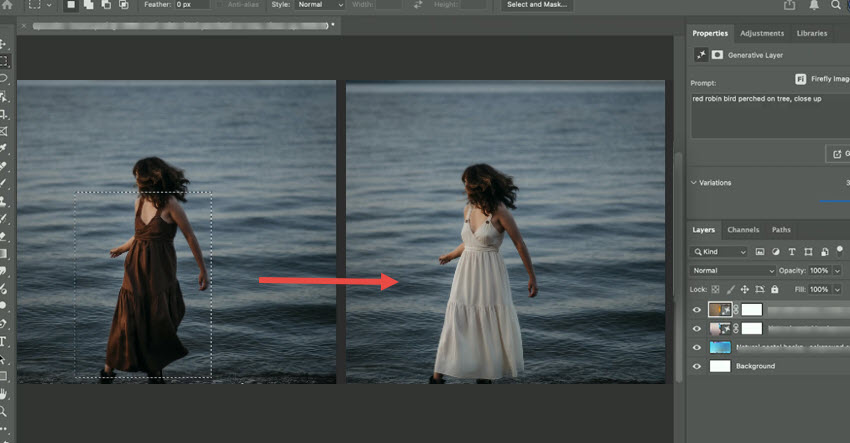Select the Pen tool

tap(3, 324)
